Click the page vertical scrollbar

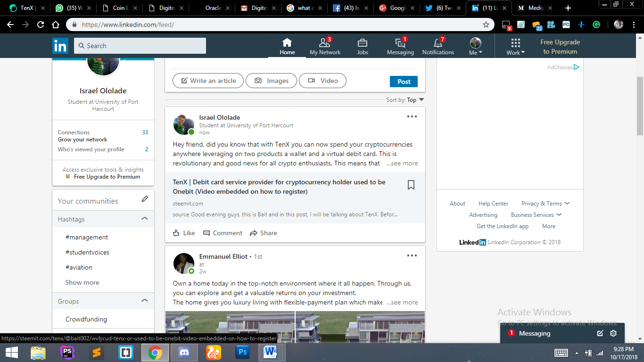(640, 106)
